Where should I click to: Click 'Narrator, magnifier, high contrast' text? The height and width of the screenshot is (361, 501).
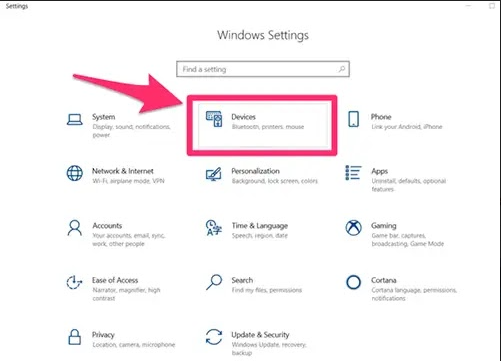click(126, 294)
